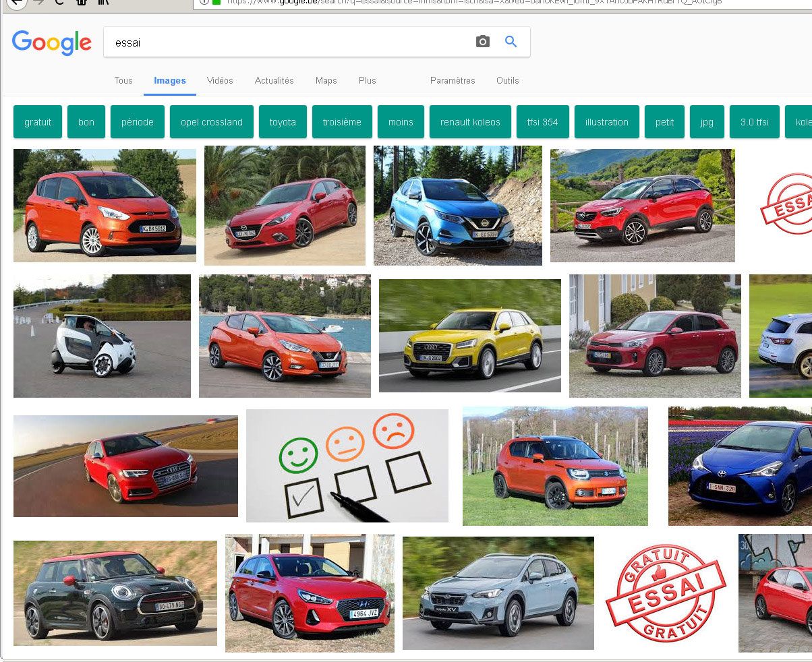
Task: Choose the 'tfsi 354' chip
Action: pyautogui.click(x=543, y=122)
